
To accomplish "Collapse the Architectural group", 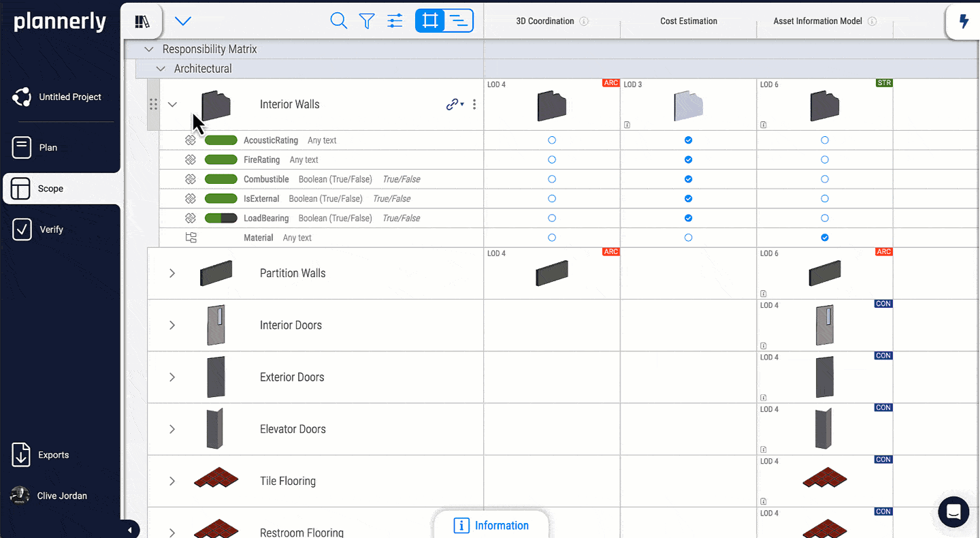I will 161,69.
